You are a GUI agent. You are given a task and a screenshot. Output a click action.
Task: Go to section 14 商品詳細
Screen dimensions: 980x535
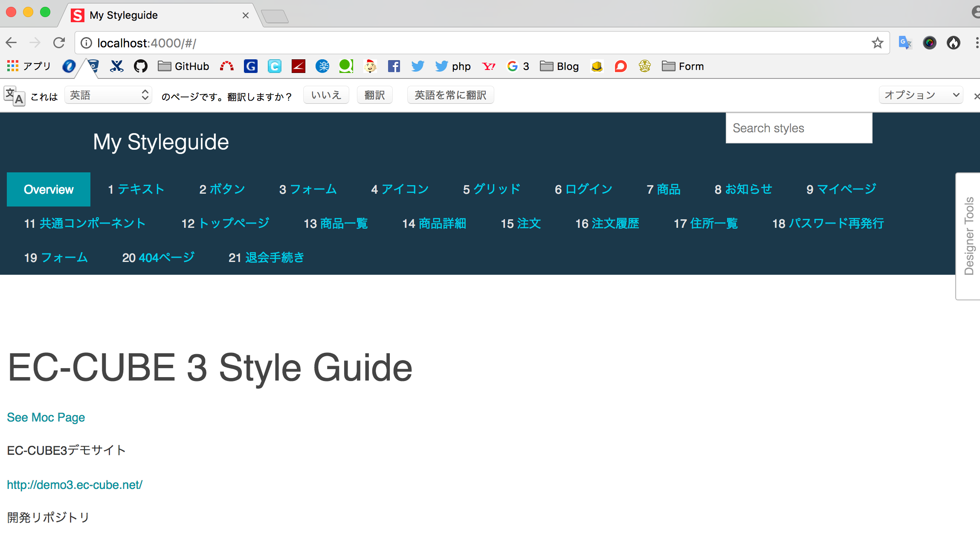434,224
